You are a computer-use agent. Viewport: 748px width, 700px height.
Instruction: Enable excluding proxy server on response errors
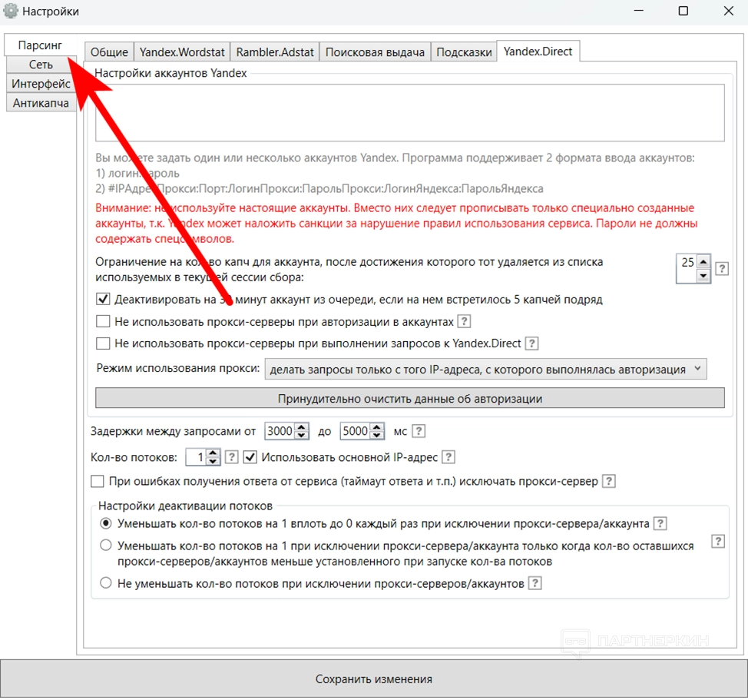click(98, 481)
